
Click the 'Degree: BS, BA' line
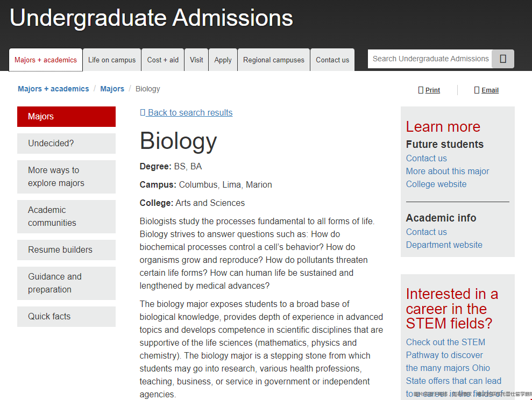[x=171, y=167]
